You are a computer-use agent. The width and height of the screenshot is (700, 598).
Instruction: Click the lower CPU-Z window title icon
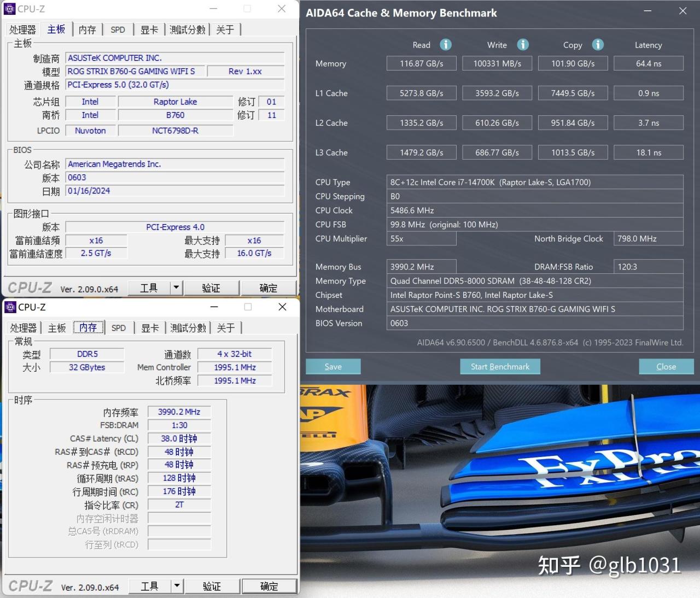(x=10, y=307)
